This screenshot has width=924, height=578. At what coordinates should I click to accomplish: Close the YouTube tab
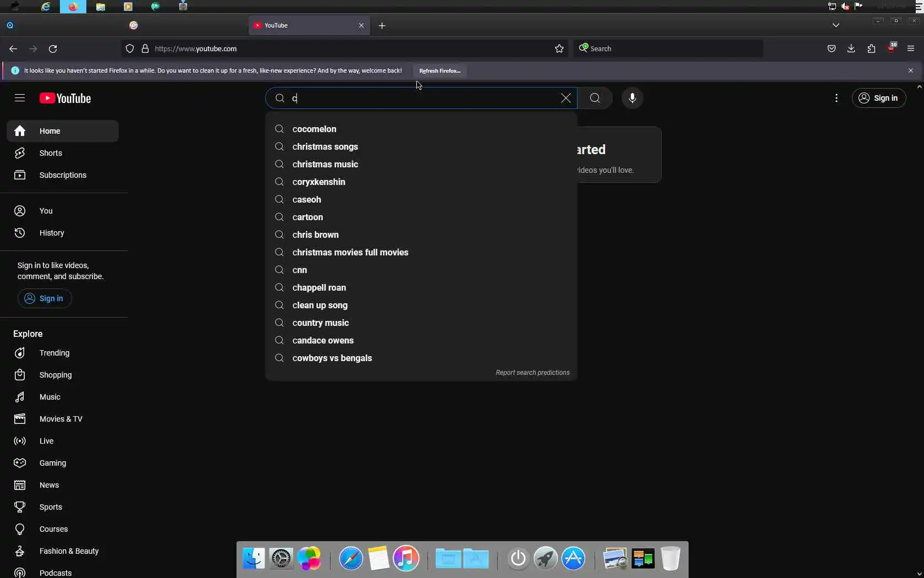[361, 25]
